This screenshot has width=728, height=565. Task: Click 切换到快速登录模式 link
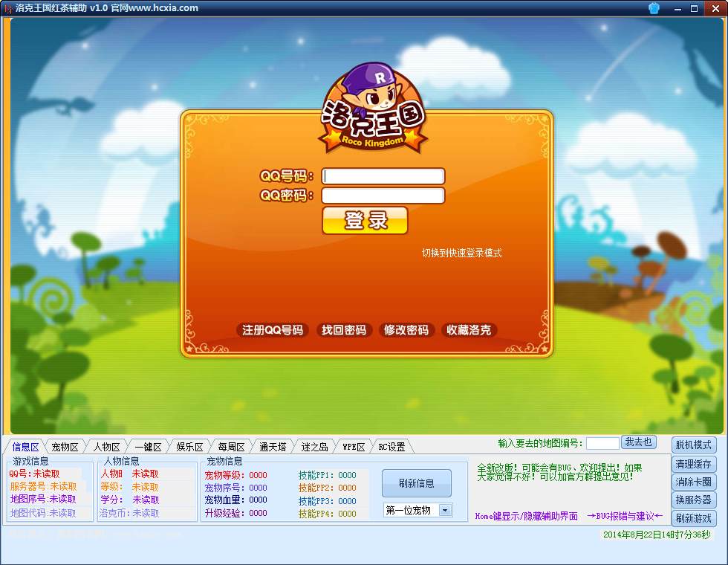(x=461, y=253)
